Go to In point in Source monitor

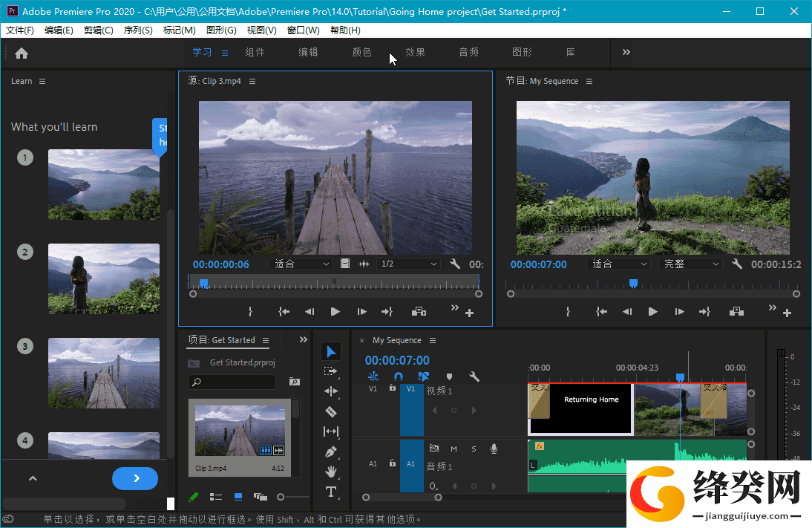pyautogui.click(x=284, y=311)
